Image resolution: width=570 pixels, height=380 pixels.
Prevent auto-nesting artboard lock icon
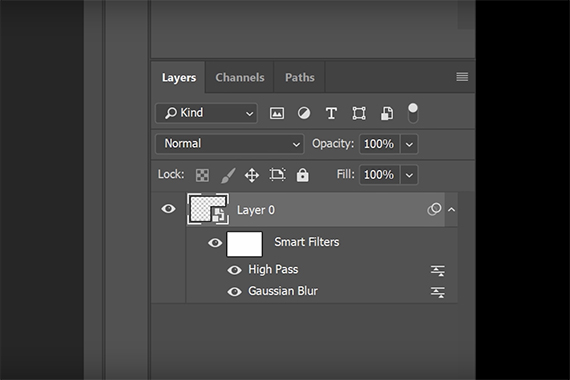click(x=277, y=175)
